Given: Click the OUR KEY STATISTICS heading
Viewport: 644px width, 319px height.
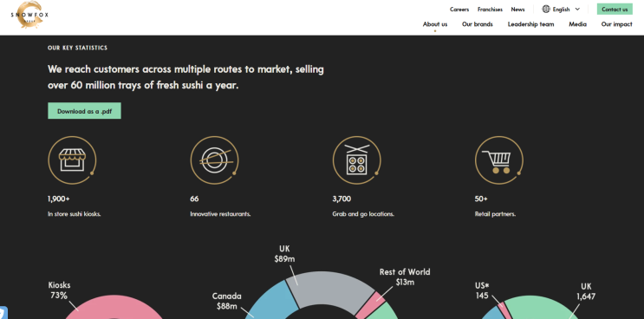Looking at the screenshot, I should point(77,48).
